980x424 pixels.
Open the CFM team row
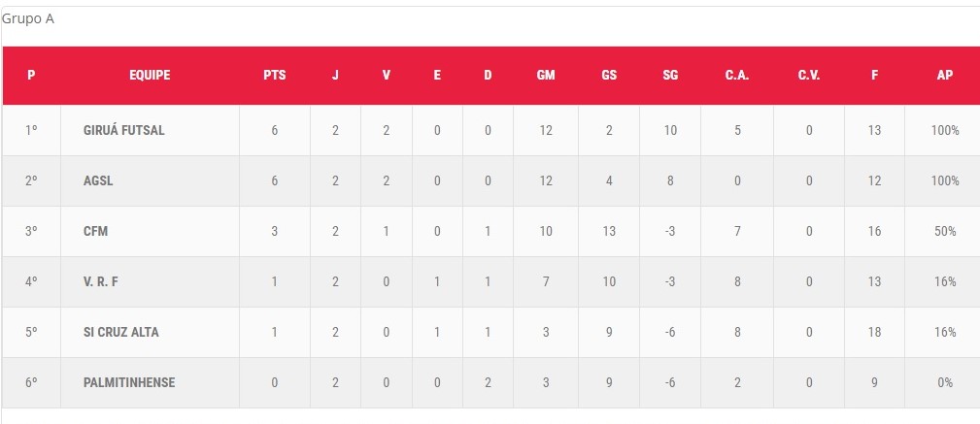point(96,231)
